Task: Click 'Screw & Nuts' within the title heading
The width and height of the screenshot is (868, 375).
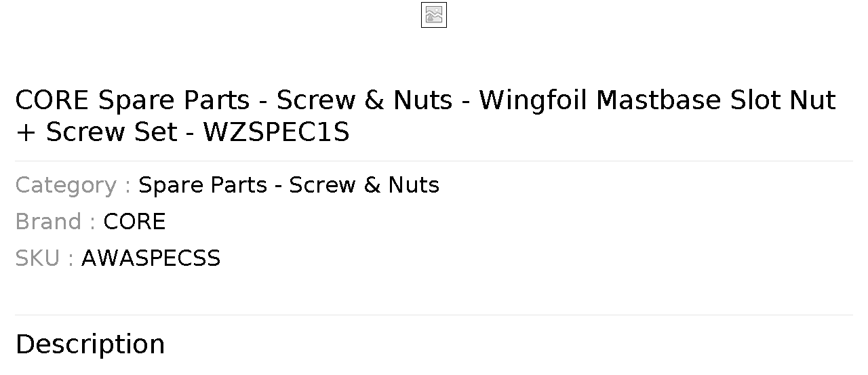Action: [365, 100]
